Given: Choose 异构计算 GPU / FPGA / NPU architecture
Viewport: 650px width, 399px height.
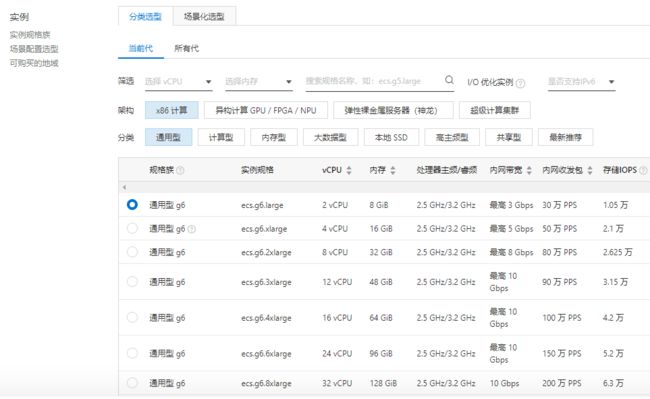Looking at the screenshot, I should [x=266, y=110].
